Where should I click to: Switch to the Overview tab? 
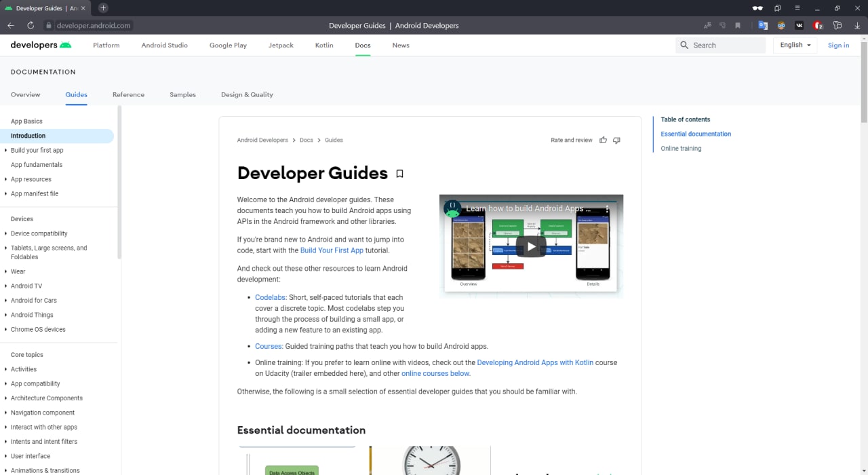[26, 94]
